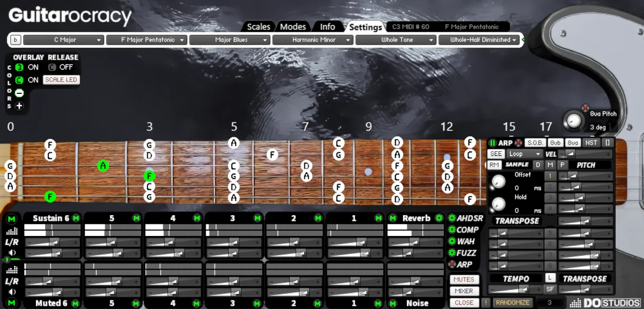The image size is (644, 309).
Task: Click the minus Colors icon
Action: [19, 93]
